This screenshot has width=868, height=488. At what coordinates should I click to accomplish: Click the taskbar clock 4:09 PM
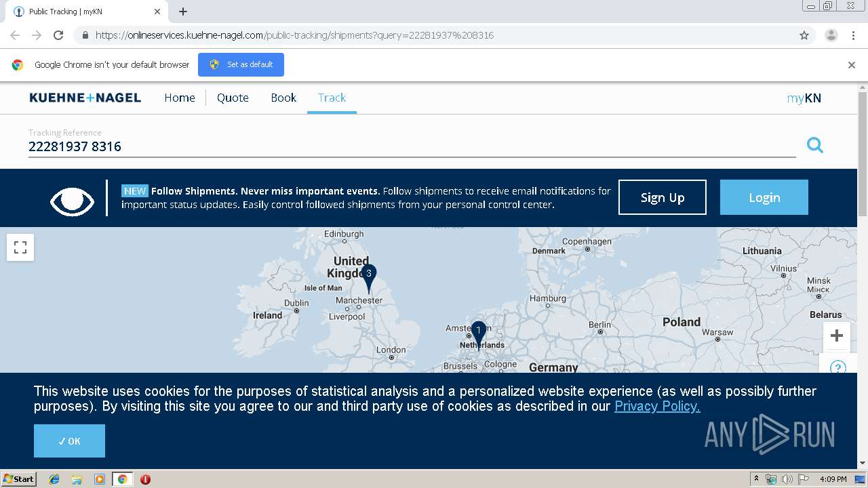(x=833, y=479)
